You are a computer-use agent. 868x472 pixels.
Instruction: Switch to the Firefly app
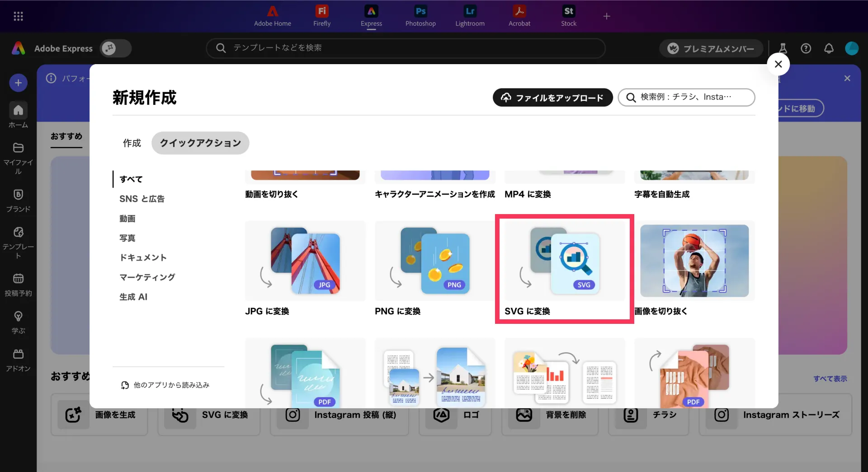(321, 16)
